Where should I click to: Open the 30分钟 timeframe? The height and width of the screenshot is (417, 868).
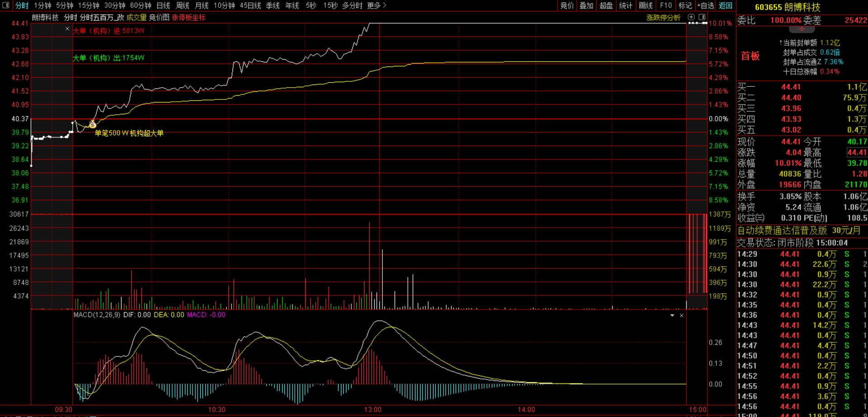click(x=115, y=5)
